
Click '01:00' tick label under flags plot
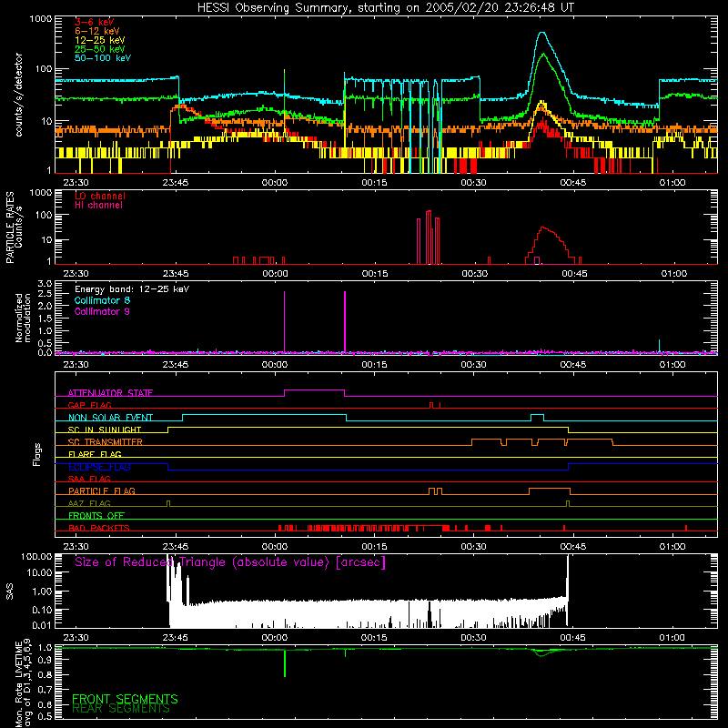pyautogui.click(x=672, y=547)
